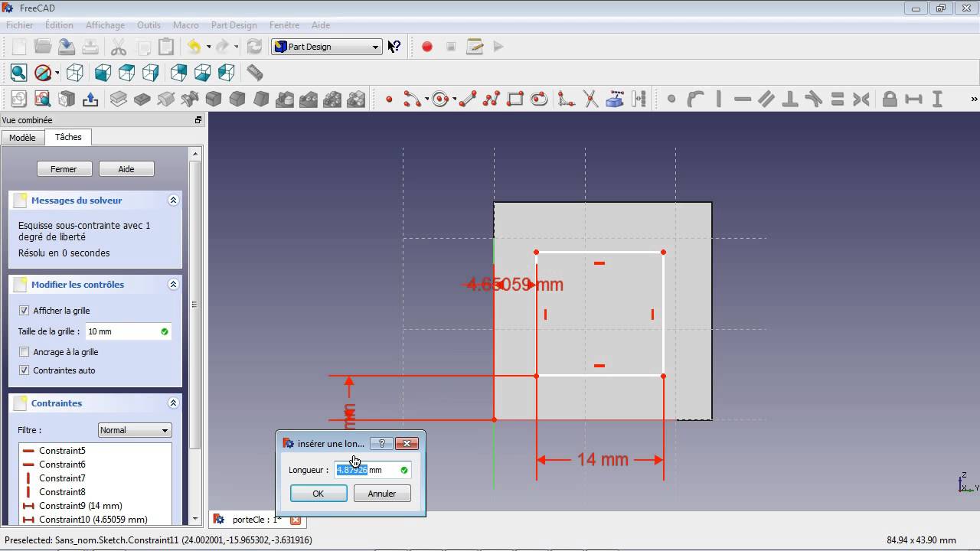Toggle the Afficher la grille checkbox
980x551 pixels.
(24, 311)
